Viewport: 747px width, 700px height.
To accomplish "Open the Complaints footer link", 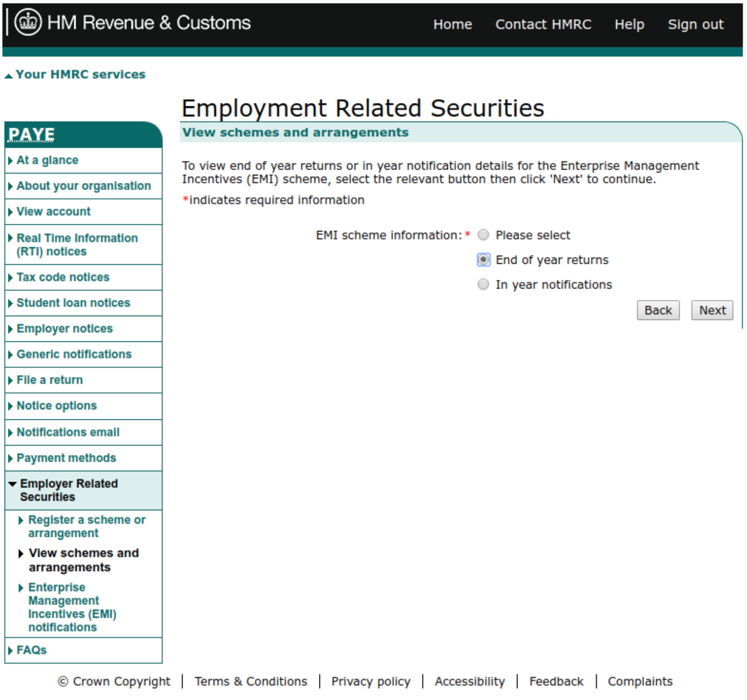I will coord(640,682).
